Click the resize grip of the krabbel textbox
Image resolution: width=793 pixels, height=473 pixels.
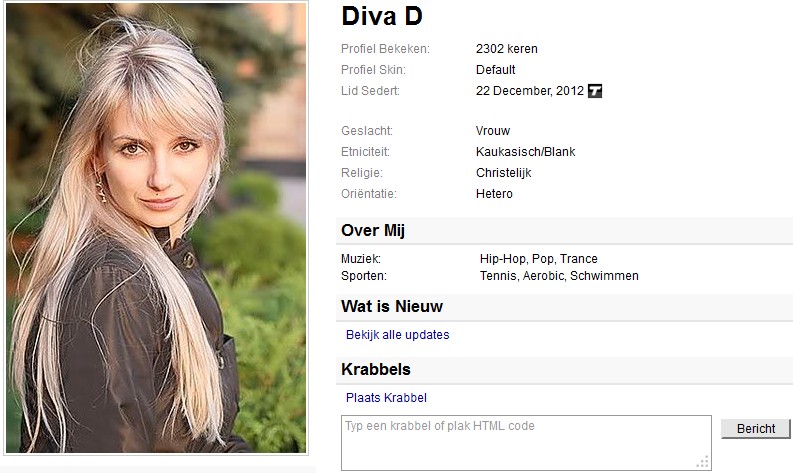coord(703,462)
